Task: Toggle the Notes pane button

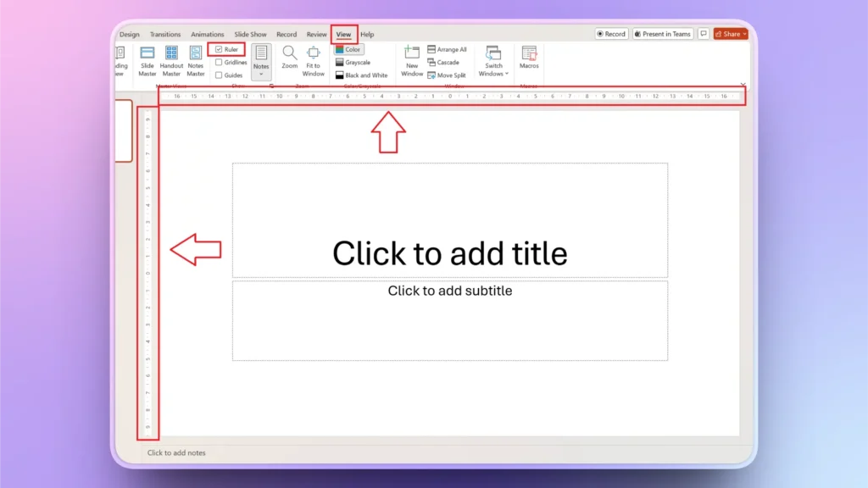Action: 261,61
